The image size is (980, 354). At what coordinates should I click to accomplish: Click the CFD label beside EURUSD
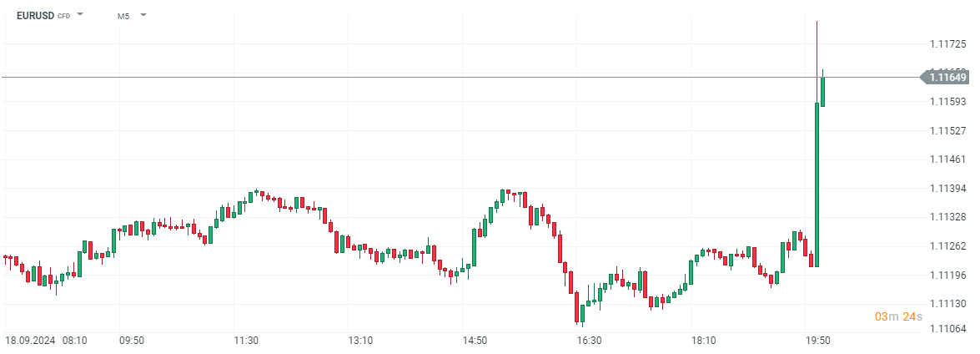pos(63,16)
